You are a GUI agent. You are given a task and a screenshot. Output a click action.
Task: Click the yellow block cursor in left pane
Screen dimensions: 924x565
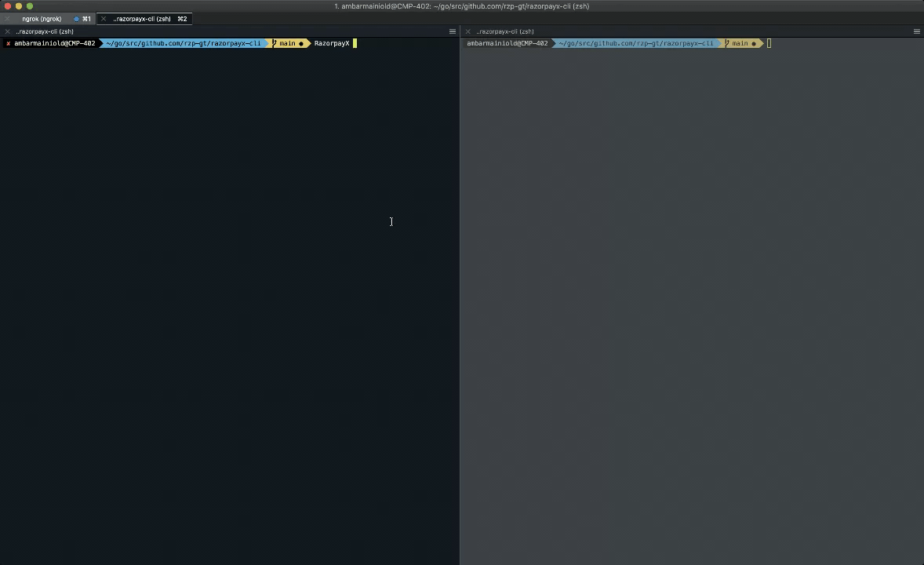pyautogui.click(x=355, y=43)
